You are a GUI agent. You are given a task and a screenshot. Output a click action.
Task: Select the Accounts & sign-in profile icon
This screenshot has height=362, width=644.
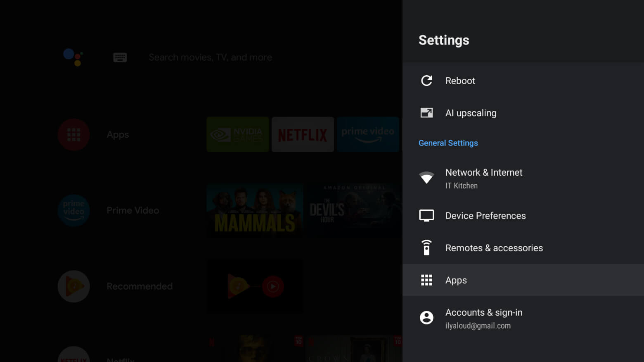click(x=426, y=317)
